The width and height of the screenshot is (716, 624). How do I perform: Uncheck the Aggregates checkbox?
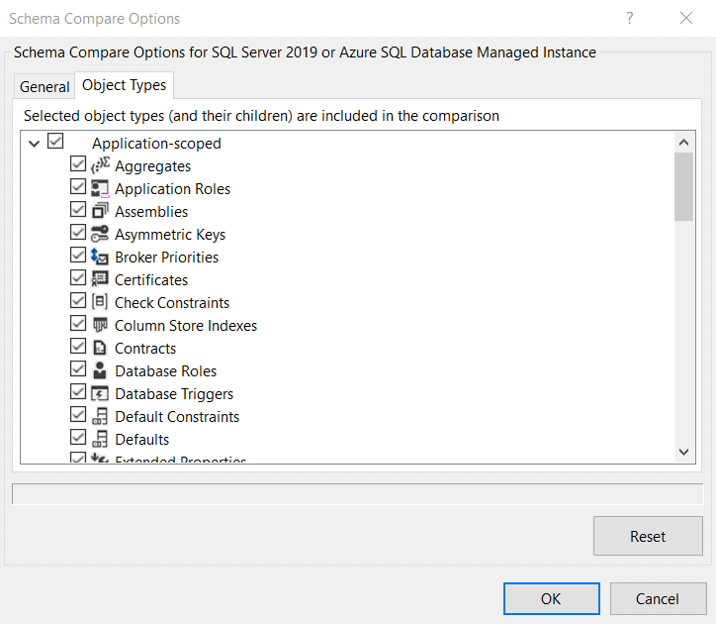[78, 164]
